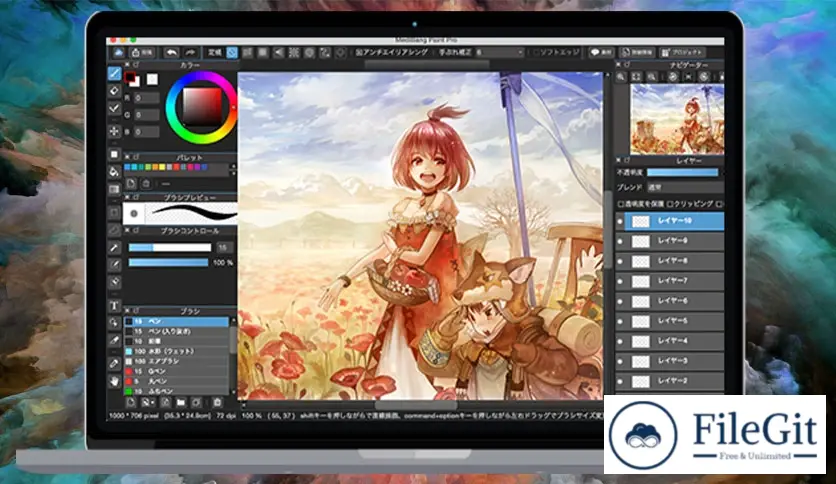Toggle the アンチエイリアシング checkbox

[x=359, y=52]
